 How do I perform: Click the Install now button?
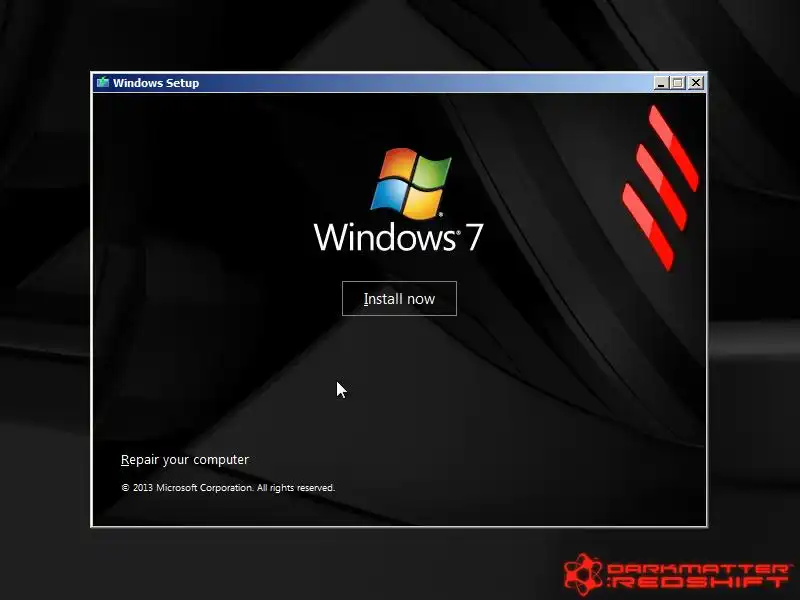(x=399, y=298)
